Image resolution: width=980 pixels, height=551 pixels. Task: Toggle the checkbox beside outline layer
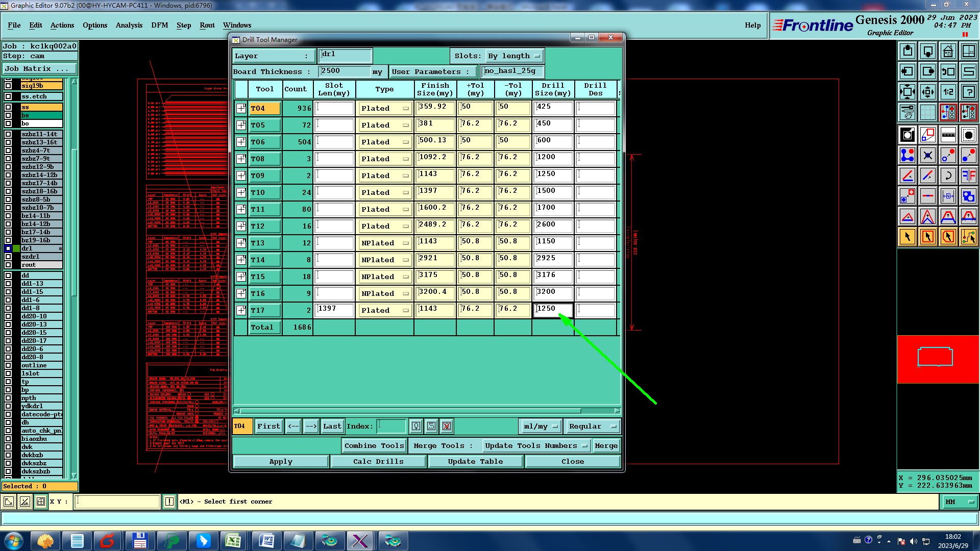(x=8, y=365)
